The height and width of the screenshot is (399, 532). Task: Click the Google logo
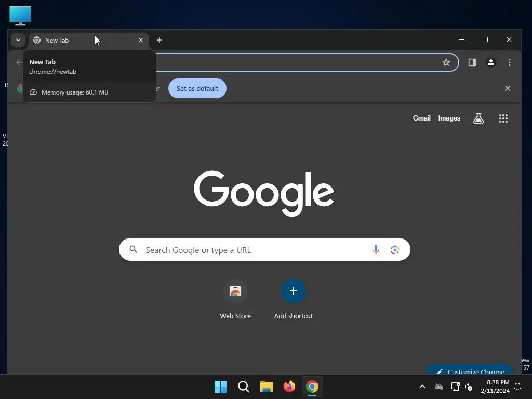pyautogui.click(x=264, y=193)
